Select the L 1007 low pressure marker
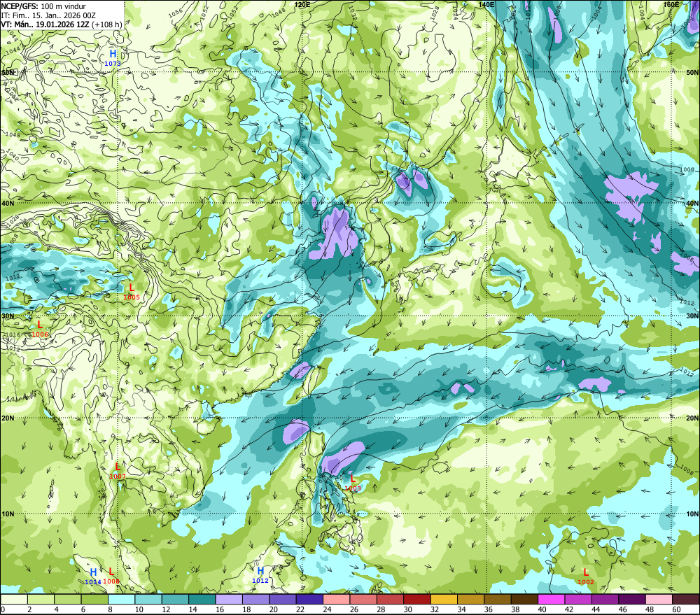The image size is (700, 615). [118, 471]
